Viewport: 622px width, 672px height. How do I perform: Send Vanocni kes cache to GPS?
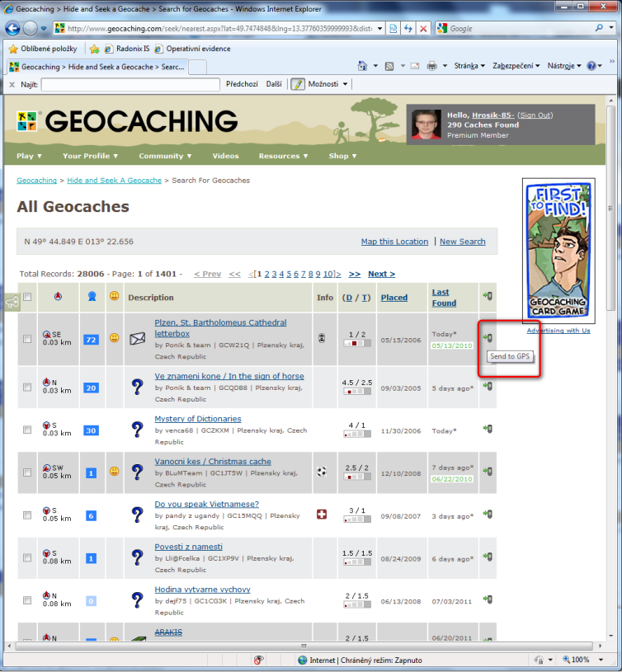[x=488, y=471]
